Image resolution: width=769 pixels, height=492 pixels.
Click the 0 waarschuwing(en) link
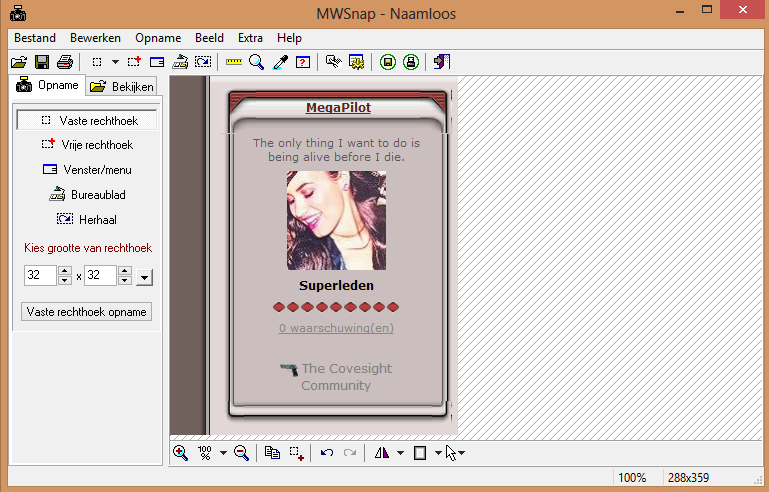336,328
